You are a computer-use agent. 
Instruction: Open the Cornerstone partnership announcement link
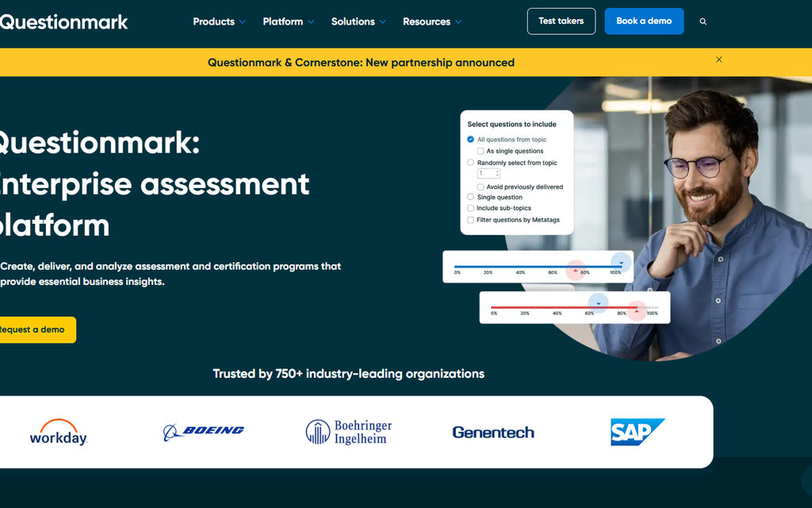(x=361, y=63)
